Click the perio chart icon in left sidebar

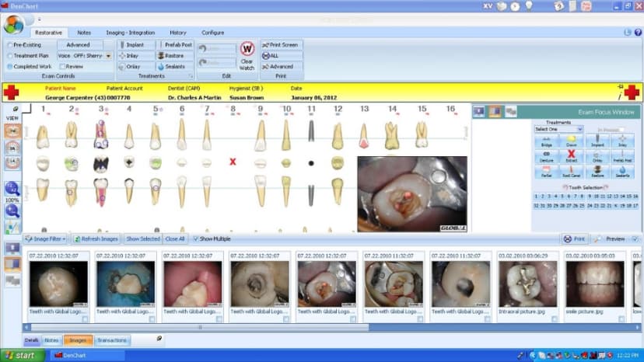tap(12, 227)
